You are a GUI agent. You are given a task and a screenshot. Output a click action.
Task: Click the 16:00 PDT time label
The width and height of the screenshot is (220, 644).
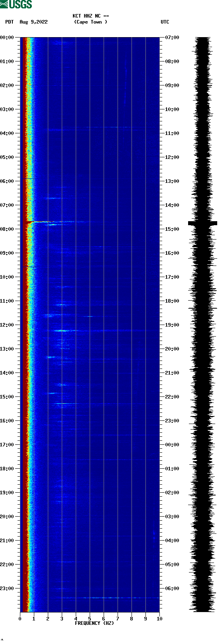coord(7,421)
